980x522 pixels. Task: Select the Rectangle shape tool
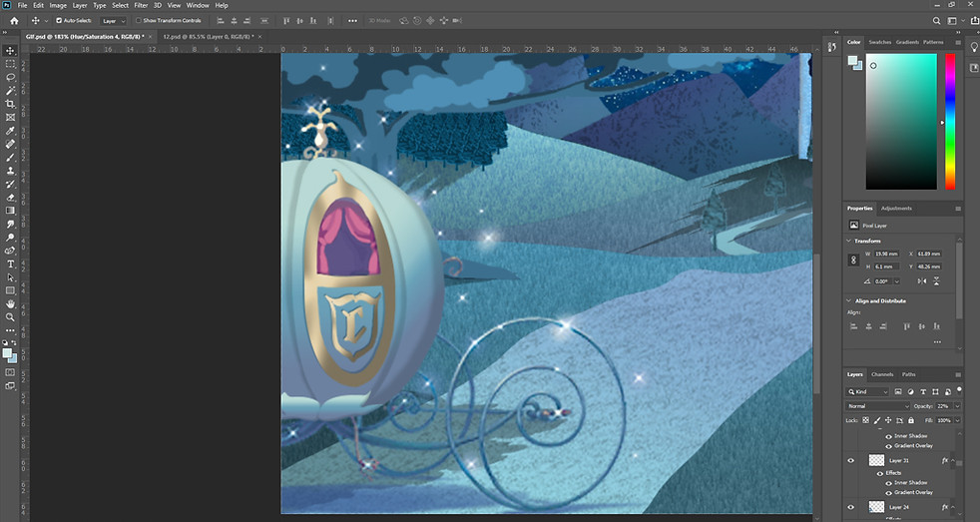point(10,290)
